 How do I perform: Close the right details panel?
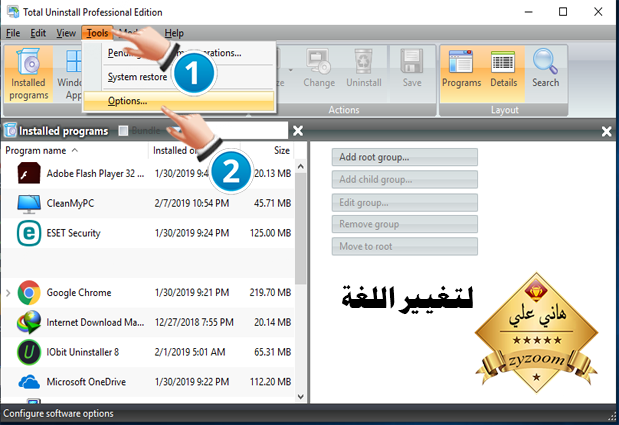[x=607, y=131]
